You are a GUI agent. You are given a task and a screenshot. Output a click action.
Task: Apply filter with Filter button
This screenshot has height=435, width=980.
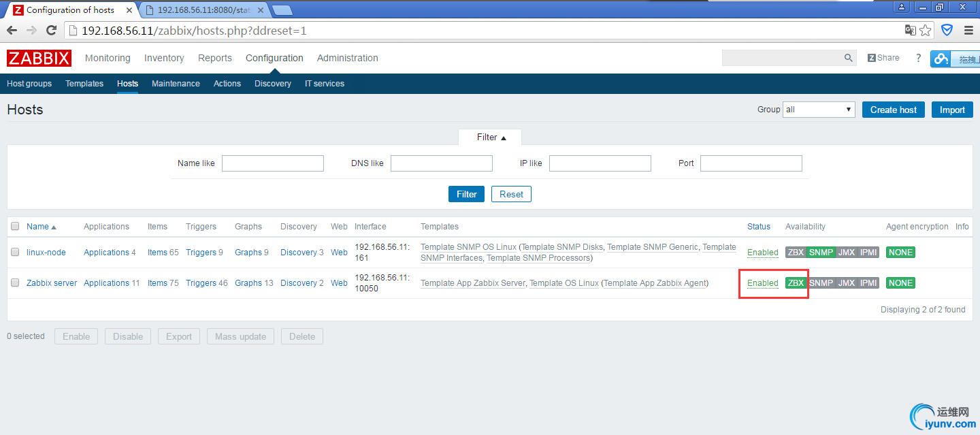click(x=467, y=194)
